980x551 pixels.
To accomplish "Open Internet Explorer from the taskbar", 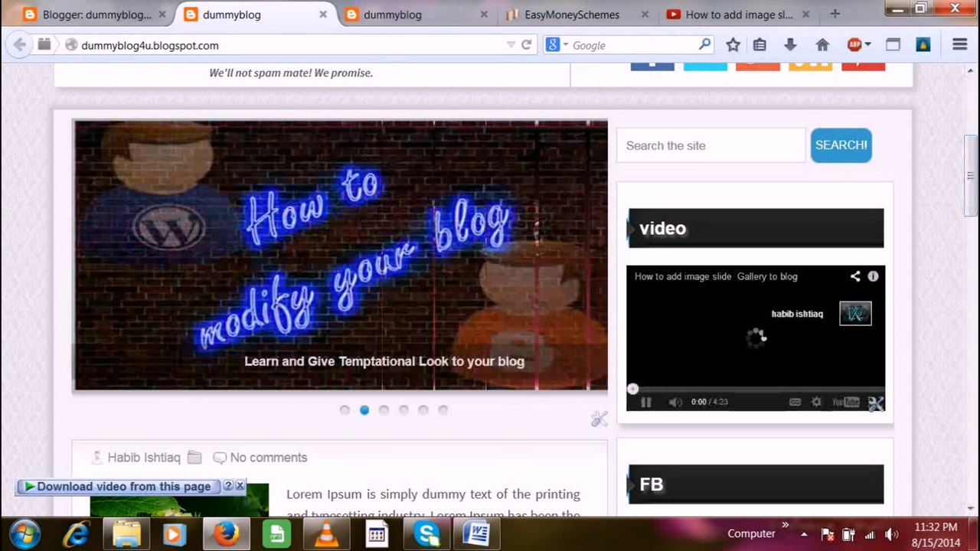I will coord(77,533).
